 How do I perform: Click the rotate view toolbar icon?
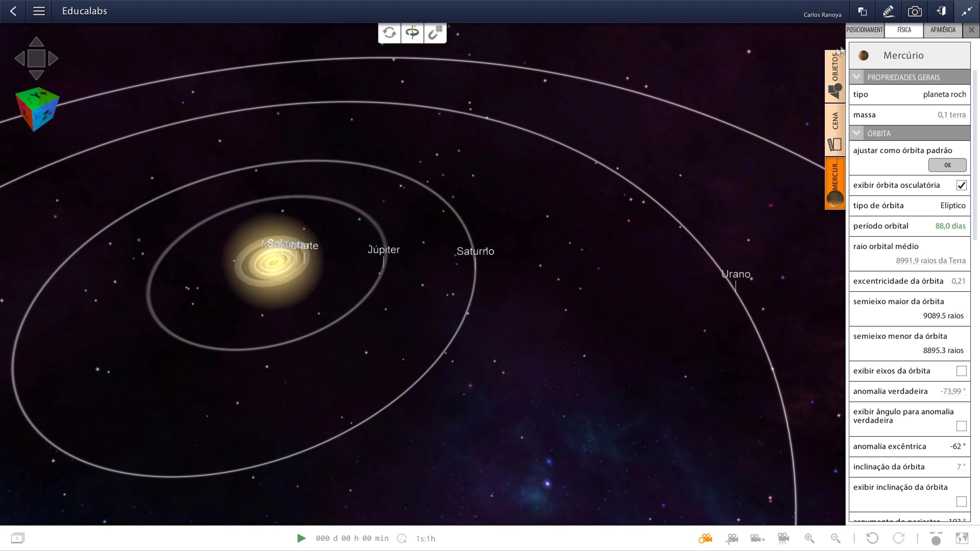[389, 33]
